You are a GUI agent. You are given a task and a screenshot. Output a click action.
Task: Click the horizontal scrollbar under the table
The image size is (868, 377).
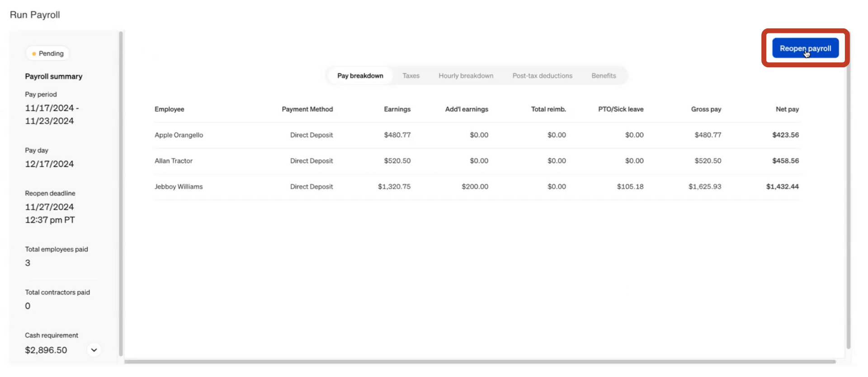pos(480,361)
